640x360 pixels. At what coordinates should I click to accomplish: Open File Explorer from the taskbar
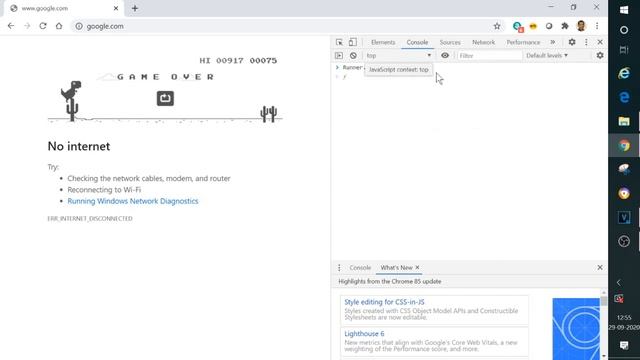(624, 121)
